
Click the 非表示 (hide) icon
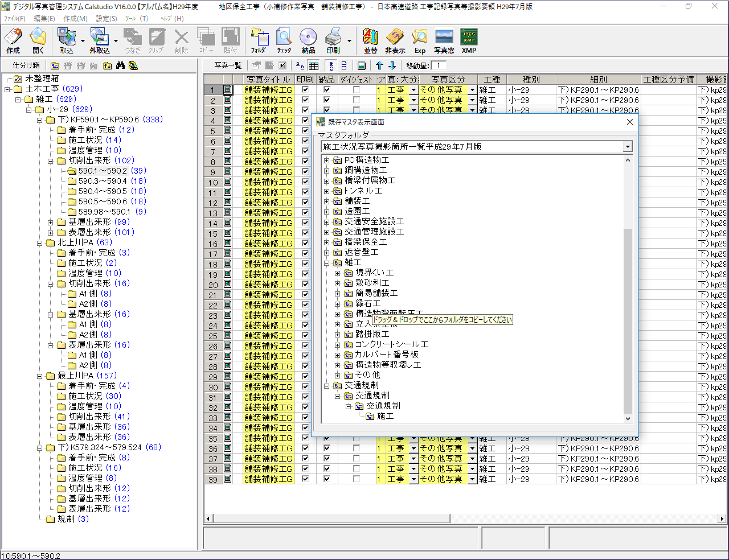[395, 41]
